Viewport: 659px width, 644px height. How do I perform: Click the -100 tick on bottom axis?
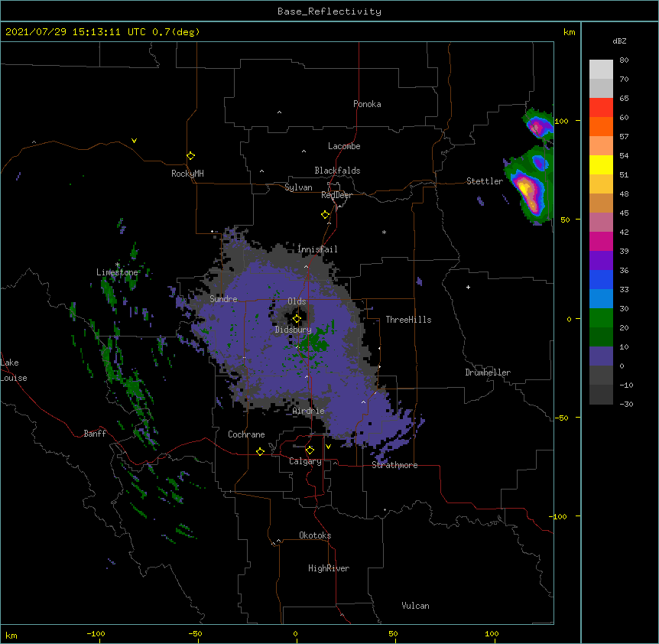(x=96, y=633)
